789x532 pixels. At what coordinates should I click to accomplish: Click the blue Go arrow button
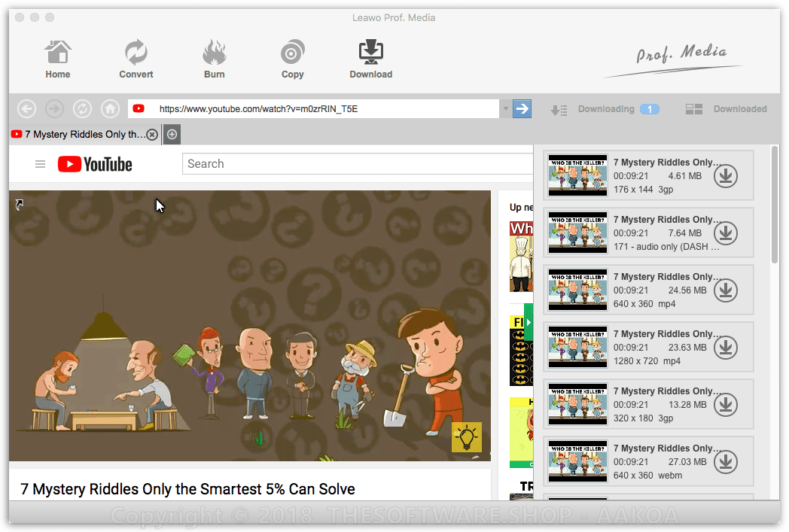[x=522, y=109]
